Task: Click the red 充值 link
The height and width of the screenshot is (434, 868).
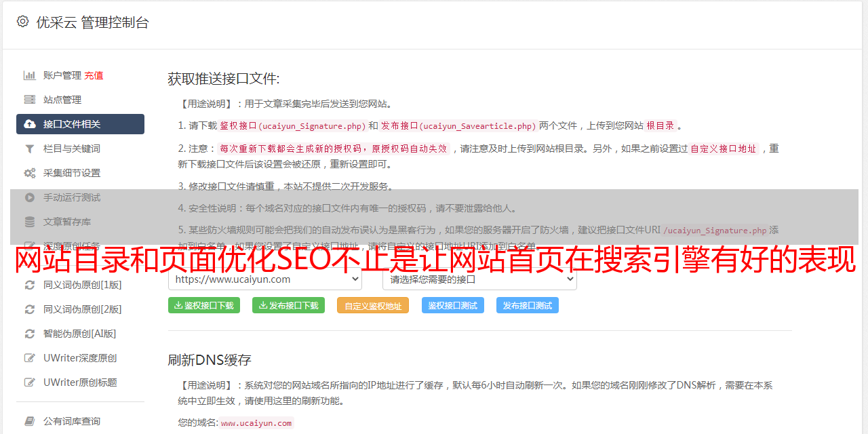Action: [94, 75]
